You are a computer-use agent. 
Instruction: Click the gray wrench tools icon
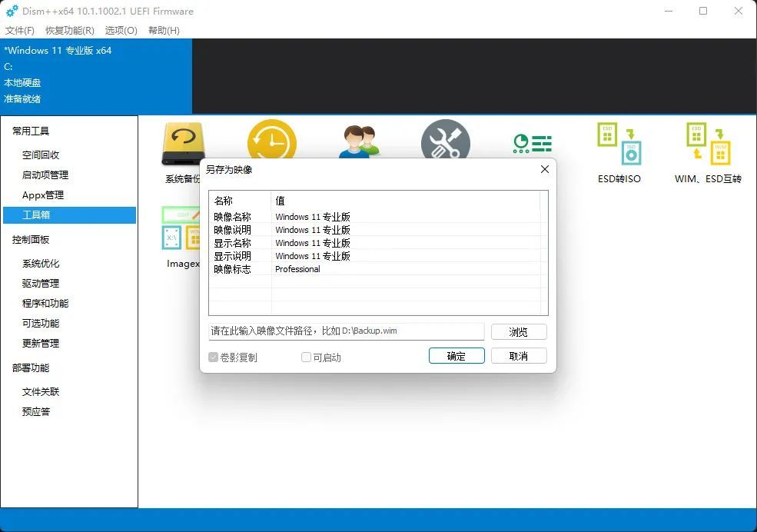tap(446, 142)
